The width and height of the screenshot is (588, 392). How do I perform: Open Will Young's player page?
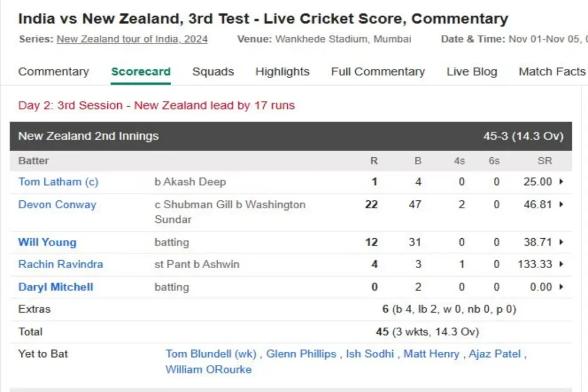(47, 242)
